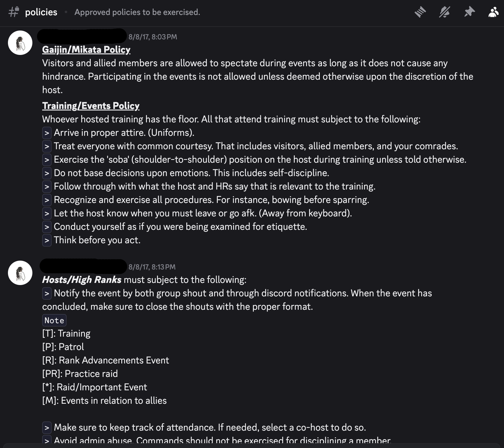Open the Threads panel
This screenshot has height=448, width=504.
tap(420, 12)
